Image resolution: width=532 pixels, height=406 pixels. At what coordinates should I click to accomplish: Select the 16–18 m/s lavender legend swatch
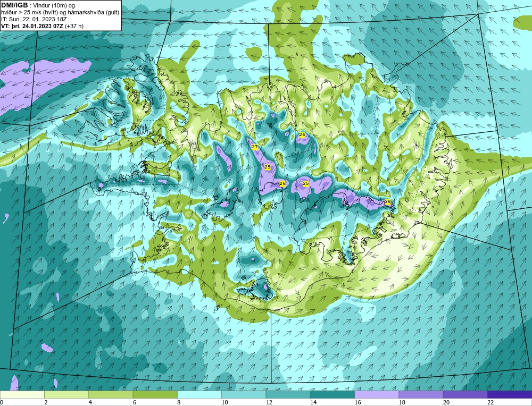point(377,394)
